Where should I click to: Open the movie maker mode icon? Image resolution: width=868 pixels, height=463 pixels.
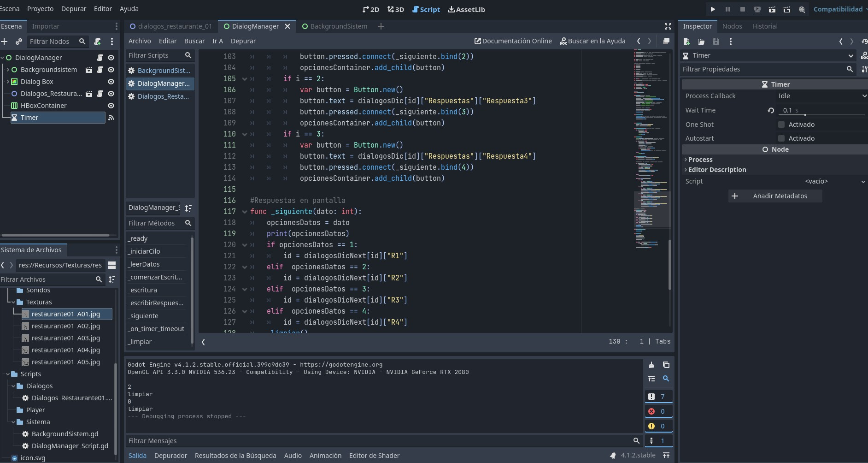click(x=802, y=9)
